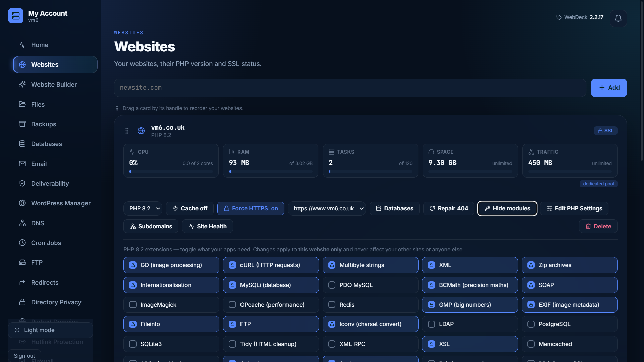The image size is (644, 362).
Task: Click the newsite.com domain input field
Action: (x=350, y=88)
